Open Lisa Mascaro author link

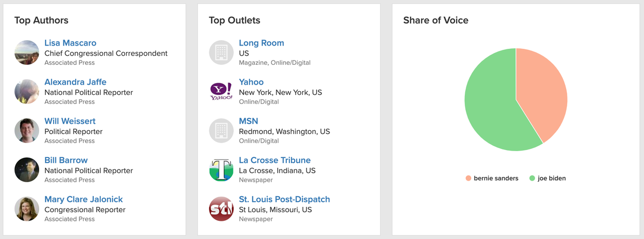pos(70,43)
